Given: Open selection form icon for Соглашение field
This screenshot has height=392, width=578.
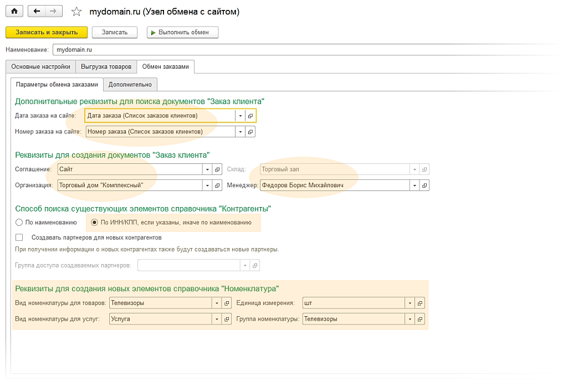Looking at the screenshot, I should coord(217,169).
